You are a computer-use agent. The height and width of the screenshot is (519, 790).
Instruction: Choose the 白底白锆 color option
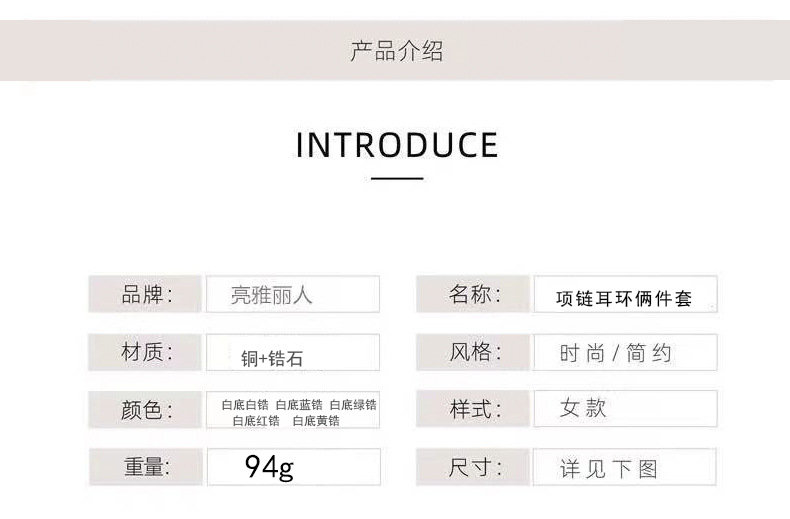coord(245,405)
